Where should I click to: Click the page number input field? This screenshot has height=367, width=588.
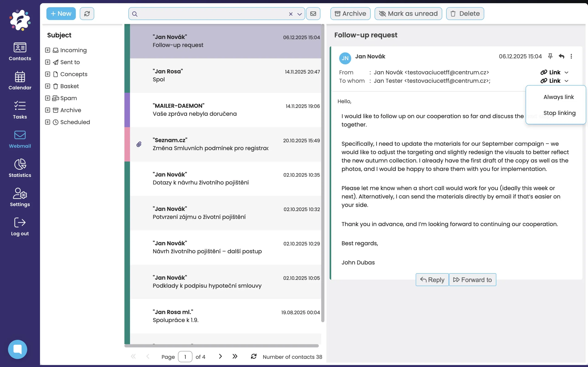click(185, 357)
